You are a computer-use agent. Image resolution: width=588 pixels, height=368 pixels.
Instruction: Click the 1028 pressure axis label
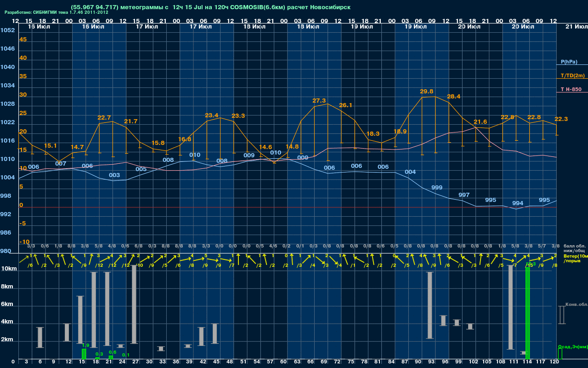pos(7,104)
